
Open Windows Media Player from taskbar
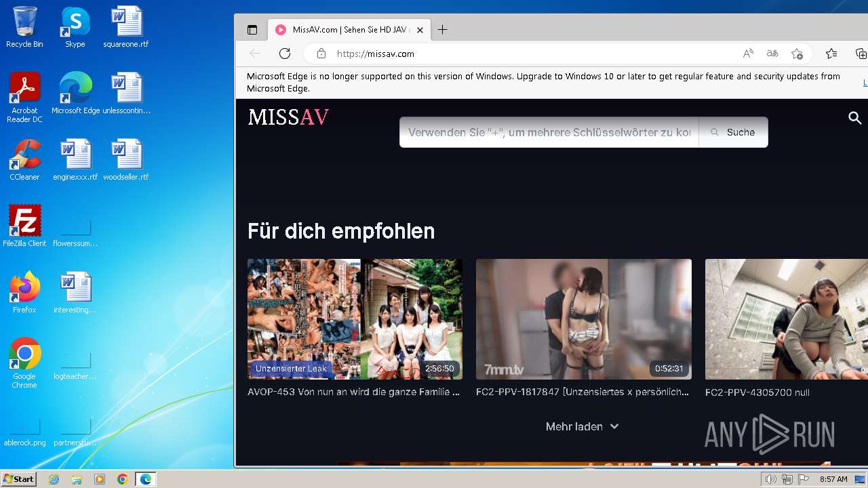tap(100, 479)
